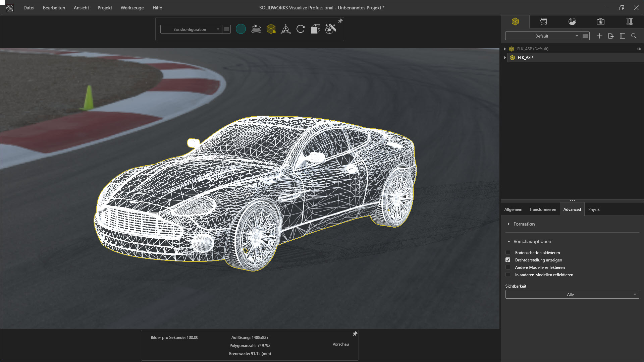The height and width of the screenshot is (362, 644).
Task: Click the turntable icon in the main toolbar
Action: 256,29
